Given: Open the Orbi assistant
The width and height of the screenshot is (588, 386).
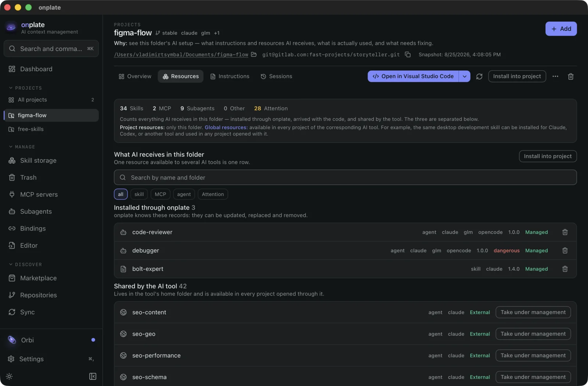Looking at the screenshot, I should (x=51, y=340).
